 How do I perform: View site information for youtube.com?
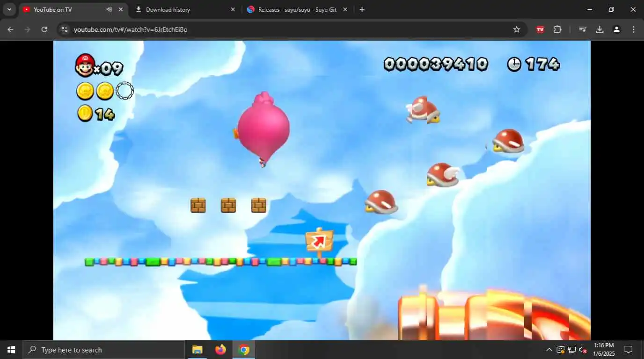[65, 29]
